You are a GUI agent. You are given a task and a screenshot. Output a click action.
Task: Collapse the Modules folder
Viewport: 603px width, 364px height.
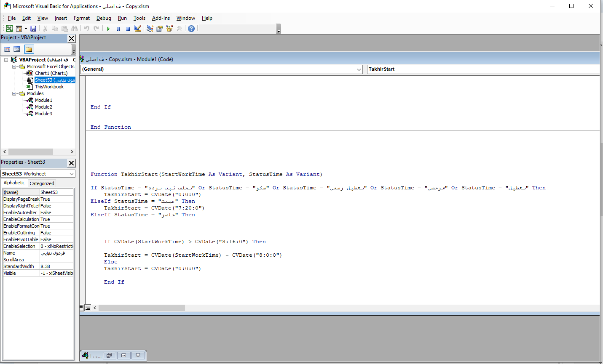point(14,93)
